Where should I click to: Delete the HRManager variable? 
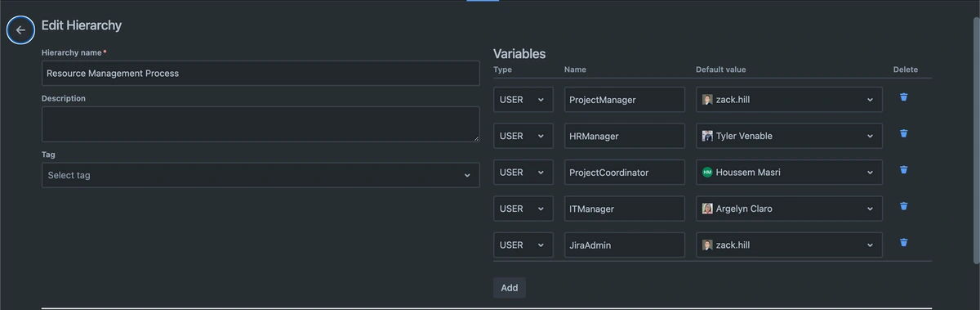(903, 133)
